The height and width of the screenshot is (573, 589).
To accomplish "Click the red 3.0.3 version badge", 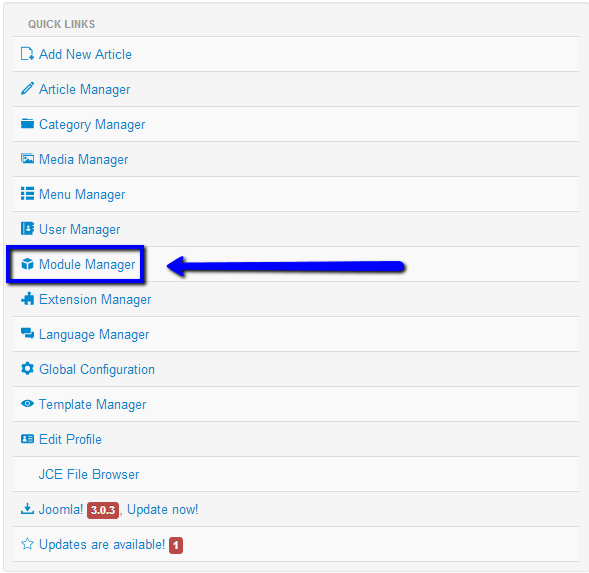I will pos(103,510).
